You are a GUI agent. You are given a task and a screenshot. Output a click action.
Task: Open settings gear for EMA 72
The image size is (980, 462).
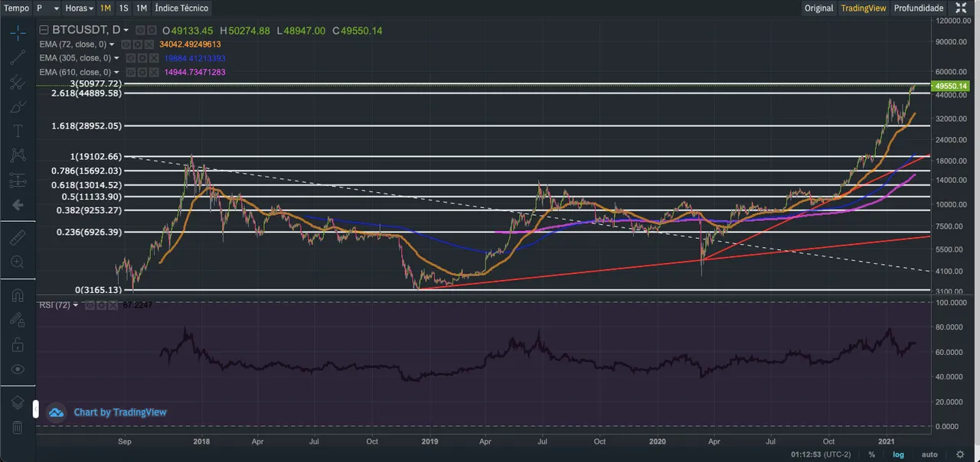pos(137,44)
